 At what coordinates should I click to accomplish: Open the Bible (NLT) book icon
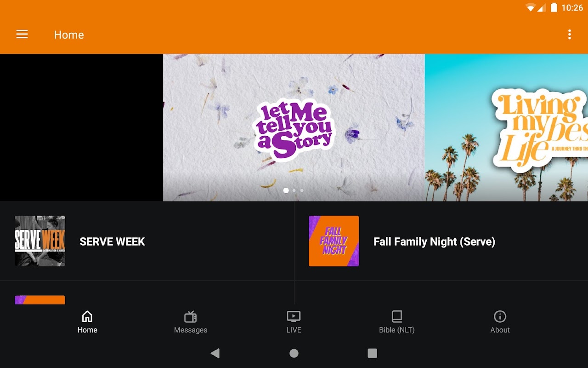397,316
